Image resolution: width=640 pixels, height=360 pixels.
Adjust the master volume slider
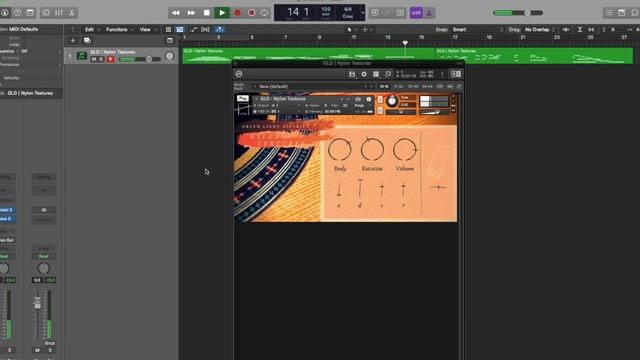tap(518, 13)
